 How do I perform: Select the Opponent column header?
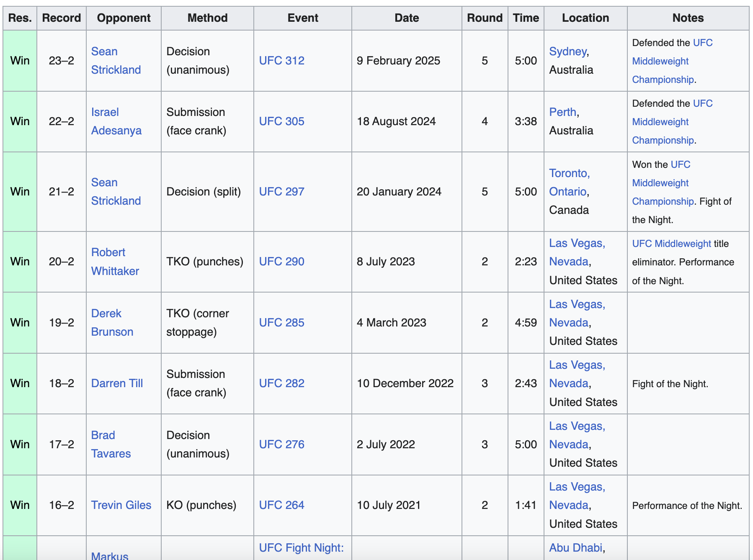pyautogui.click(x=124, y=18)
